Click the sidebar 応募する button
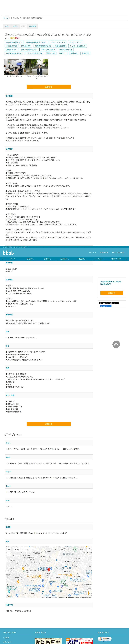This screenshot has width=129, height=644. click(x=111, y=293)
